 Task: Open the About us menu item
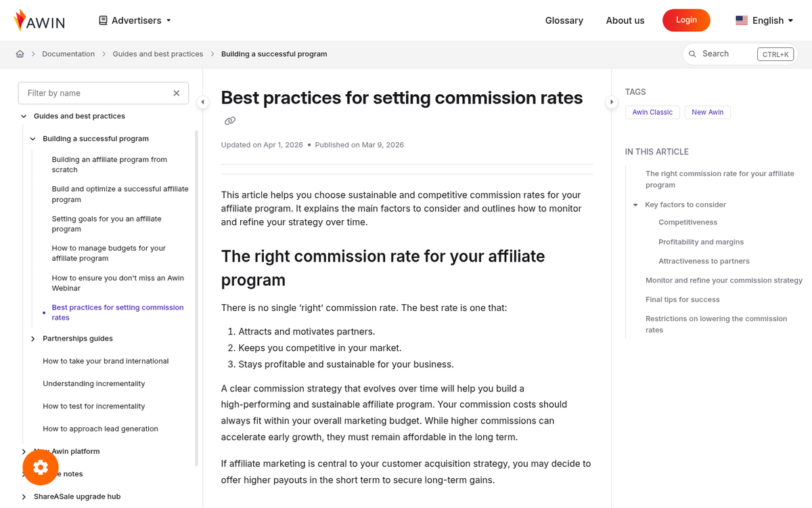click(x=625, y=20)
